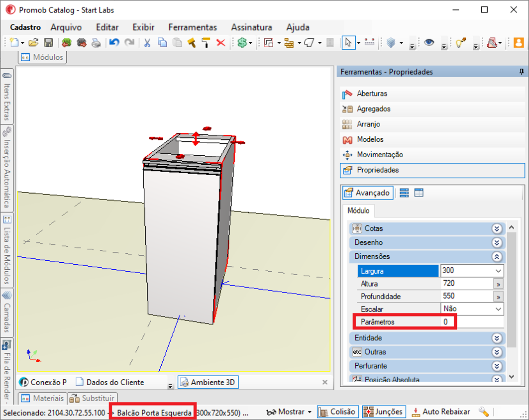Screen dimensions: 529x420
Task: Switch to categorized list properties view
Action: (404, 193)
